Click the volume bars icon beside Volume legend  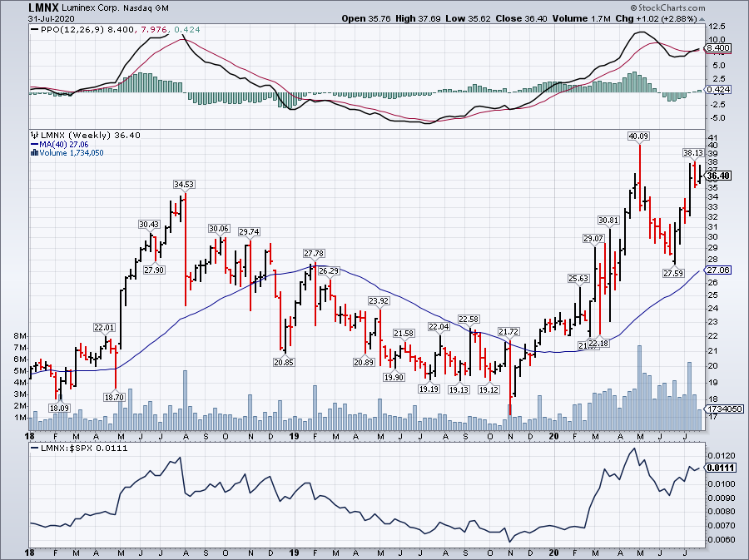(x=34, y=153)
